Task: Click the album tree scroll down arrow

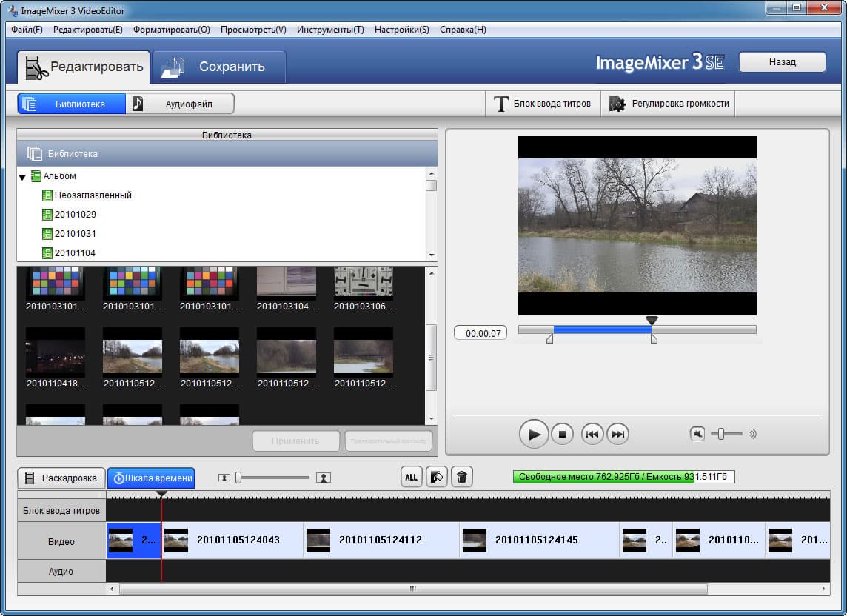Action: click(x=431, y=255)
